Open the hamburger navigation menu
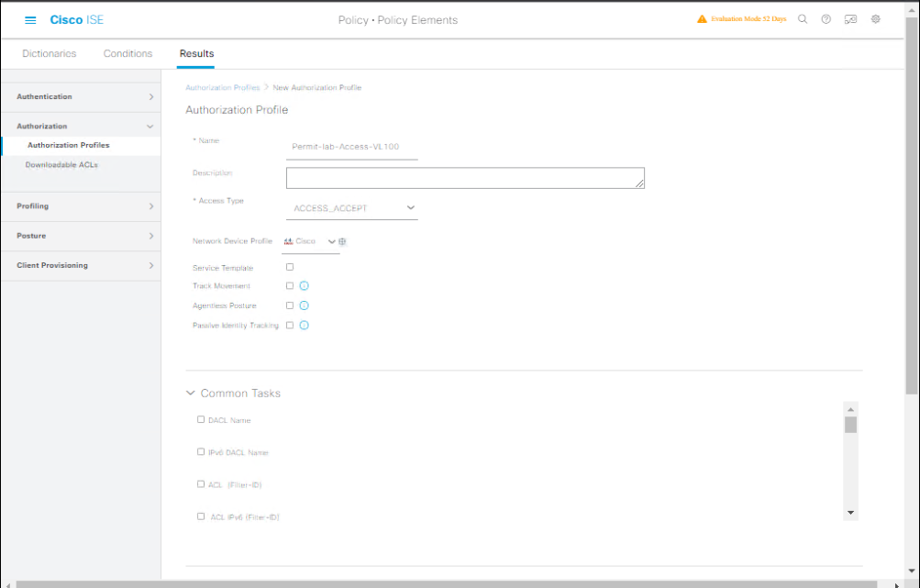The image size is (920, 588). 30,20
